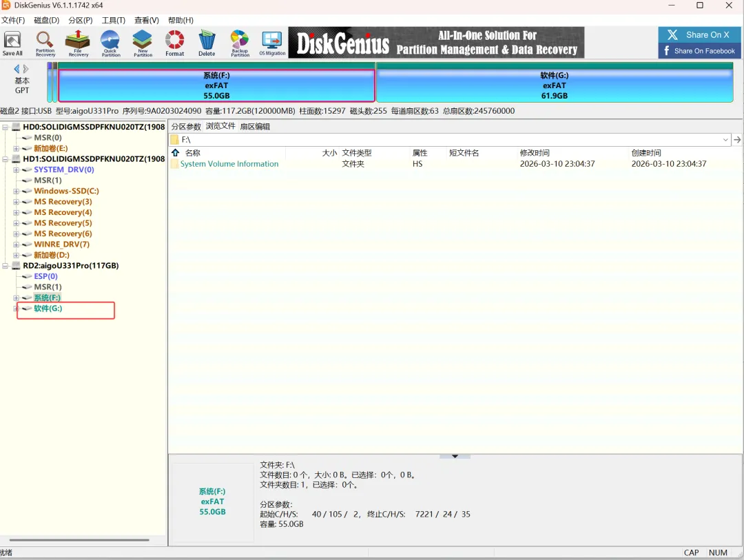Click the Save All toolbar icon
The image size is (744, 560).
point(12,43)
